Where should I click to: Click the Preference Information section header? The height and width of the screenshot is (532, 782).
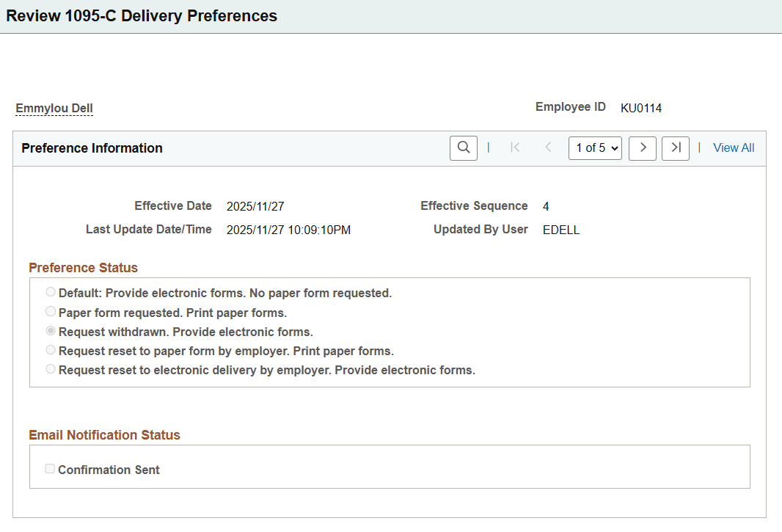tap(92, 147)
